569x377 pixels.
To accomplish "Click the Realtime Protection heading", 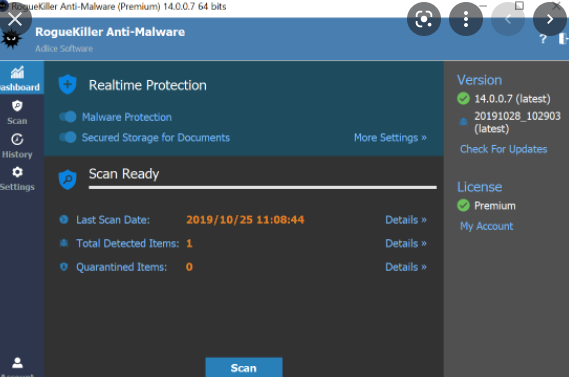I will (x=148, y=85).
